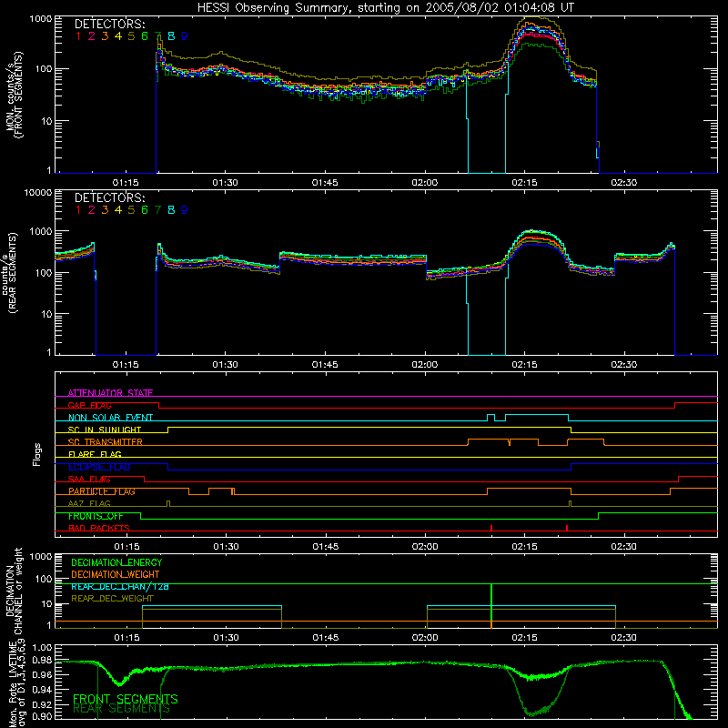Click dark green detector 7 in rear segments legend

click(x=157, y=210)
